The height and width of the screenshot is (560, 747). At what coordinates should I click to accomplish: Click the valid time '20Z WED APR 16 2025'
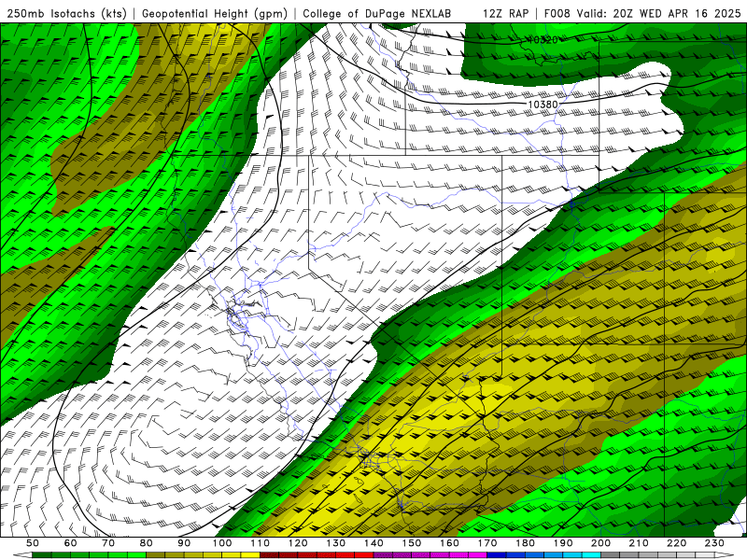click(x=677, y=13)
